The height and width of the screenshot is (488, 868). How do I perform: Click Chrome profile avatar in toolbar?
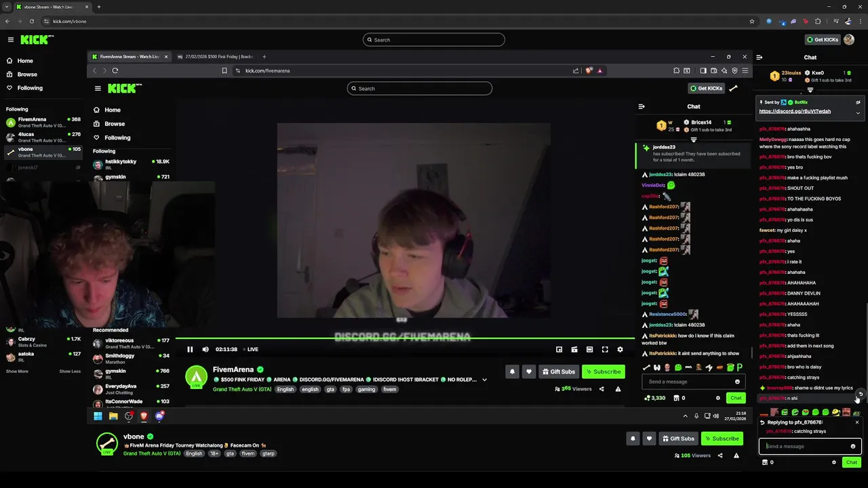point(848,21)
